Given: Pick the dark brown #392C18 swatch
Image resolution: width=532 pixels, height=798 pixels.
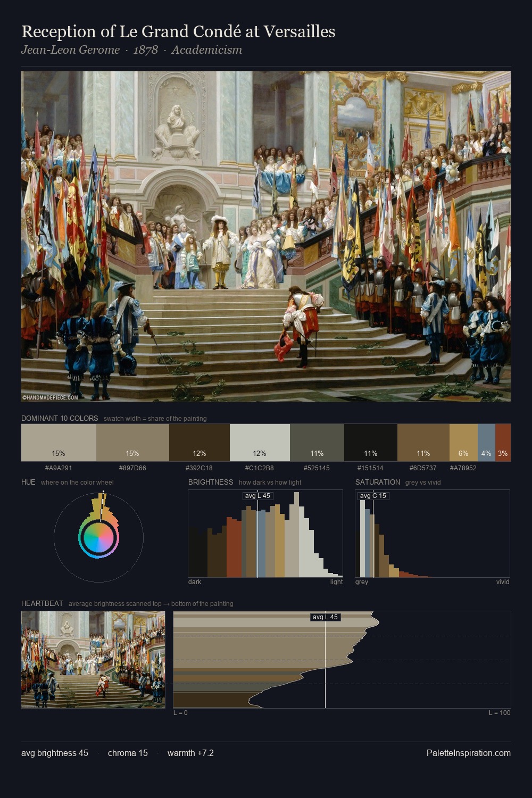Looking at the screenshot, I should coord(199,443).
